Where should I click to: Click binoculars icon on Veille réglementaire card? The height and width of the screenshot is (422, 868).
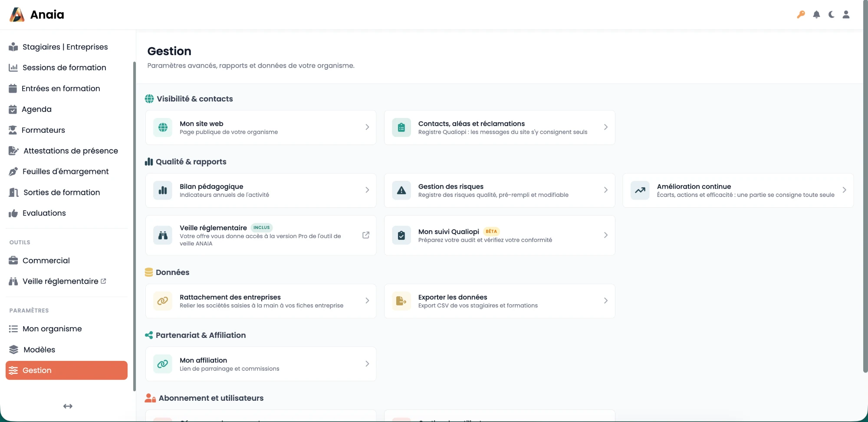click(x=163, y=236)
